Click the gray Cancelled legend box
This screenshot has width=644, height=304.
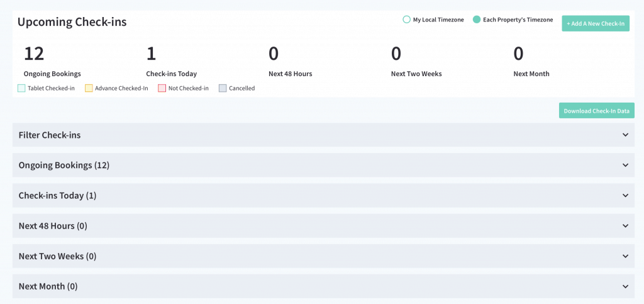[223, 88]
